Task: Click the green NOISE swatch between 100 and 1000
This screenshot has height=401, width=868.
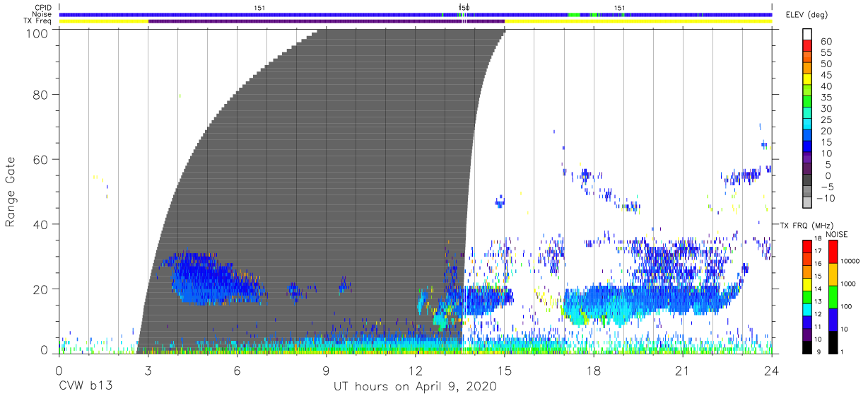Action: click(833, 296)
